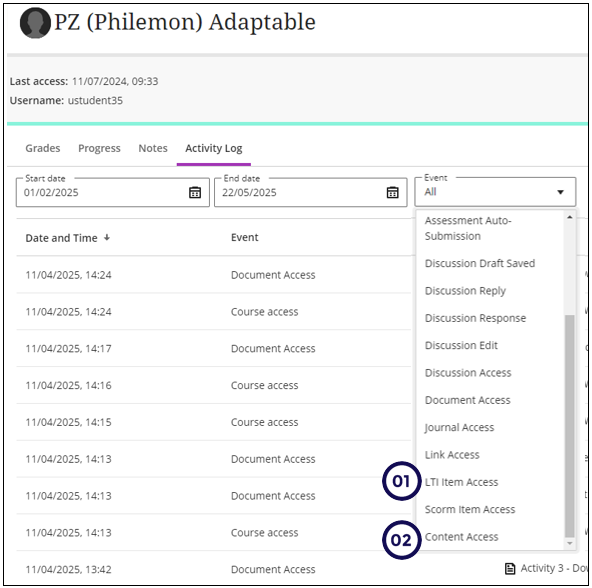Pick Discussion Reply event option
The image size is (592, 588).
point(465,291)
